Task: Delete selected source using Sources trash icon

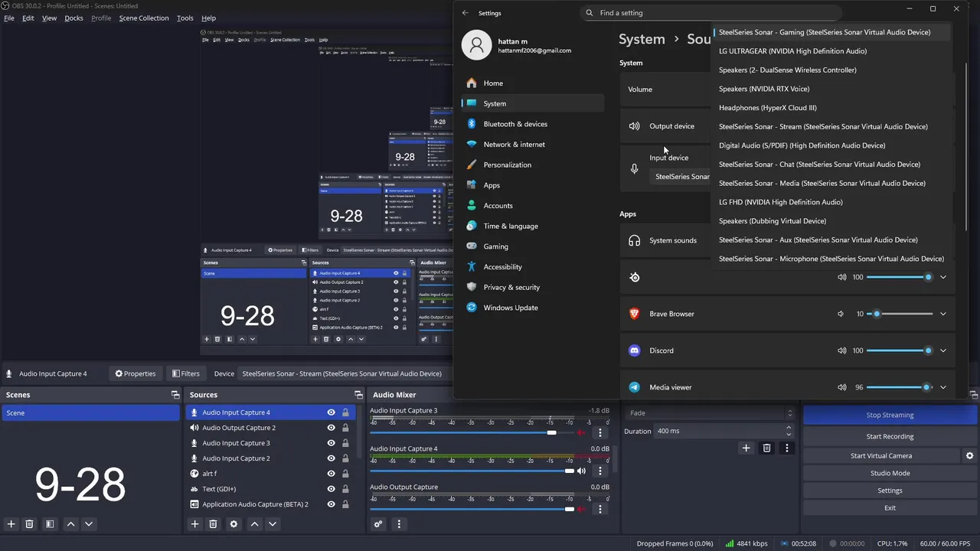Action: click(x=214, y=524)
